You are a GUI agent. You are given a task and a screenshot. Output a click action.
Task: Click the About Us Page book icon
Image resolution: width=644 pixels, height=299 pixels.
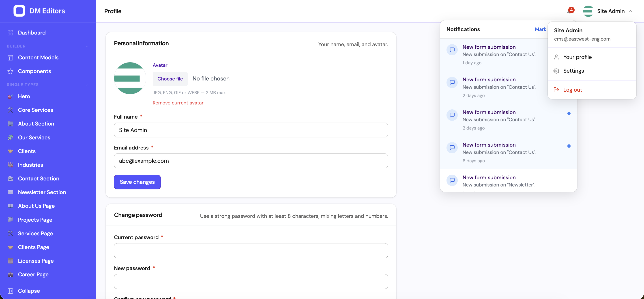(x=10, y=206)
